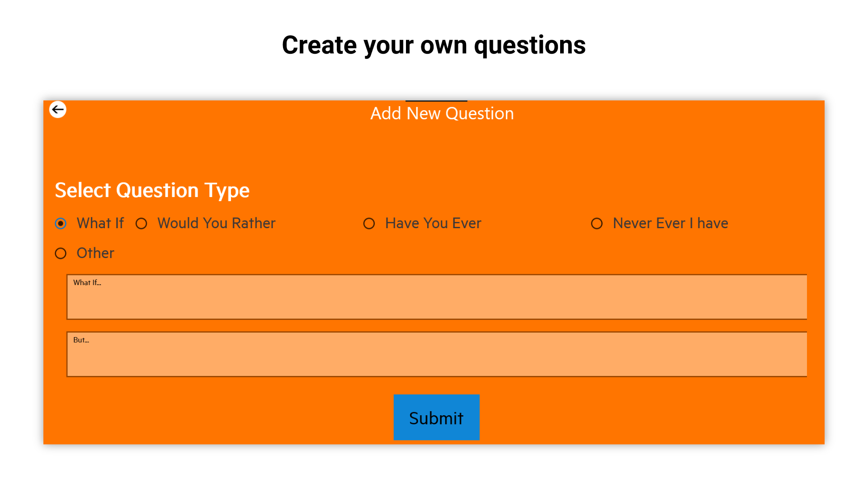Click the 'Create your own questions' headline
This screenshot has width=868, height=488.
(434, 45)
